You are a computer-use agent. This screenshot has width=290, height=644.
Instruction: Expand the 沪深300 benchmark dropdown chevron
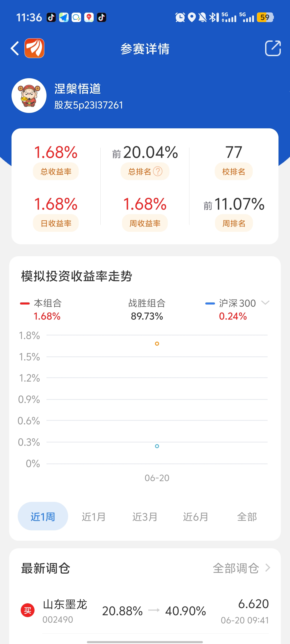point(265,303)
